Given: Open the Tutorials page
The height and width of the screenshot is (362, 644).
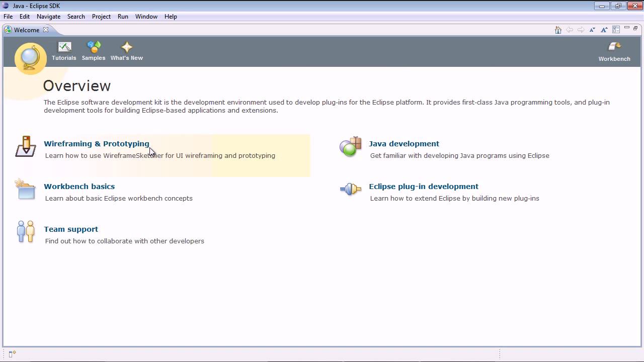Looking at the screenshot, I should click(x=64, y=51).
